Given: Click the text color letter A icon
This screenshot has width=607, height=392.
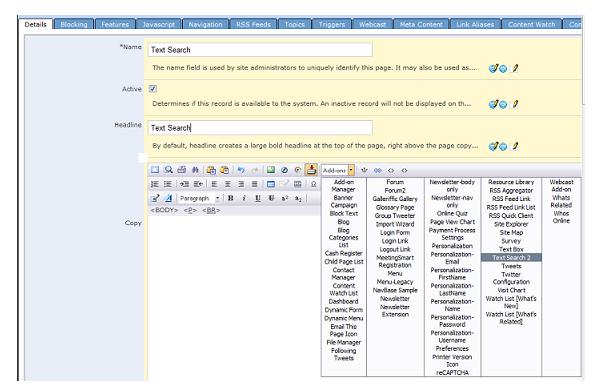Looking at the screenshot, I should pyautogui.click(x=168, y=198).
